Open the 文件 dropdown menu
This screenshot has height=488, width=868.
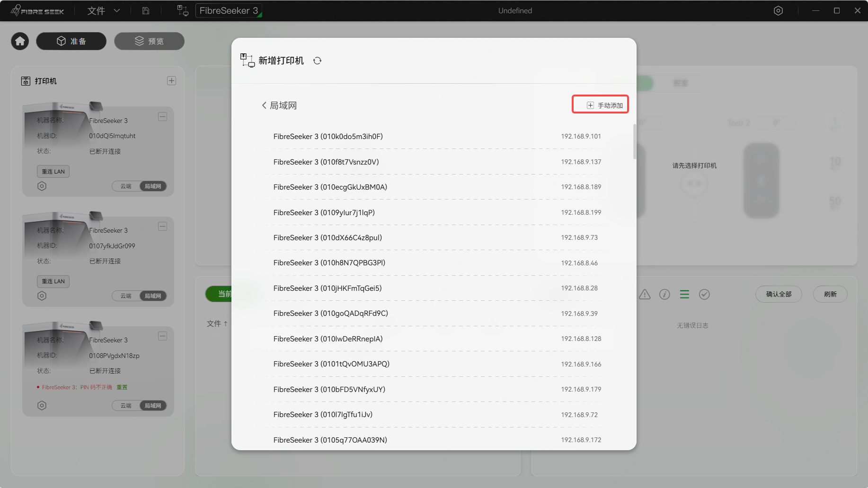pos(104,10)
